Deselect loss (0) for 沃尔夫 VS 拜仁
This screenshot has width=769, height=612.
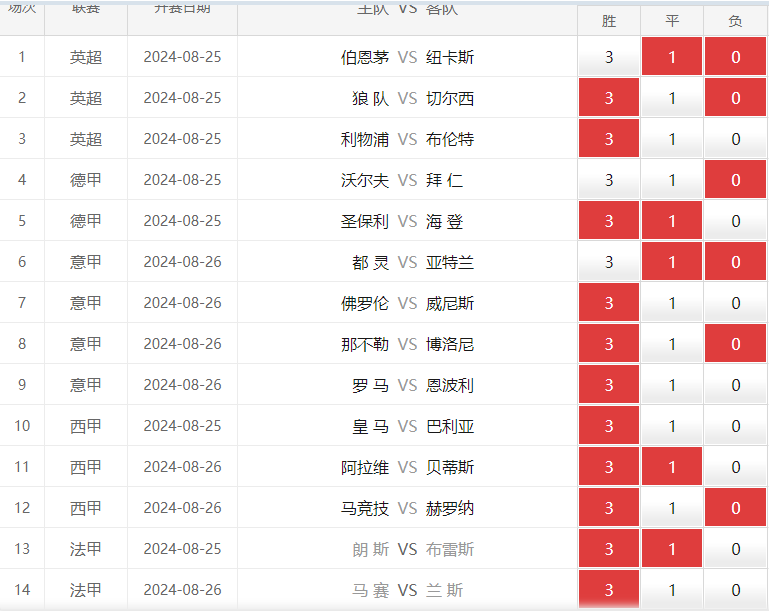point(735,179)
